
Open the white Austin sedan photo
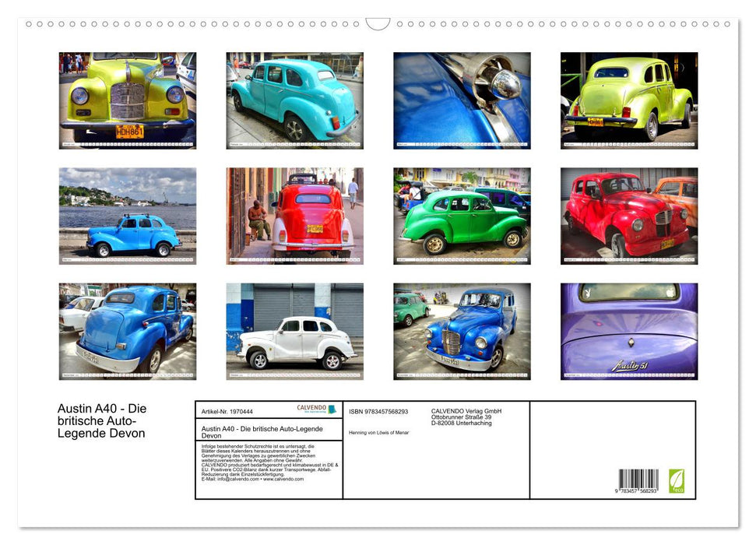(x=294, y=331)
